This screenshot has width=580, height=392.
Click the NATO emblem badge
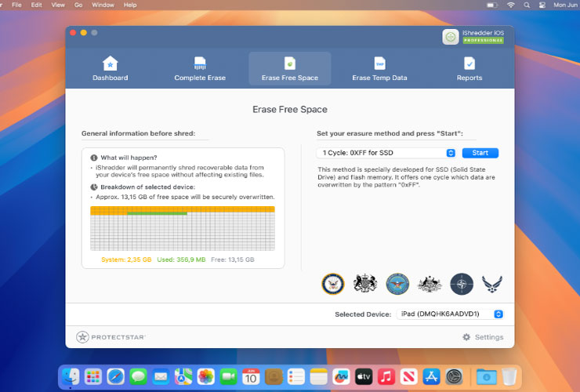point(462,284)
